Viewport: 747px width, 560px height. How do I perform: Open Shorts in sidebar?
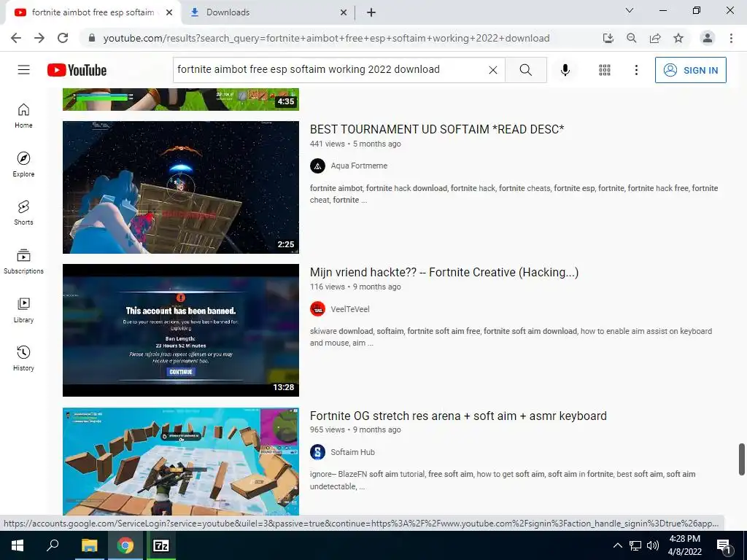coord(23,212)
